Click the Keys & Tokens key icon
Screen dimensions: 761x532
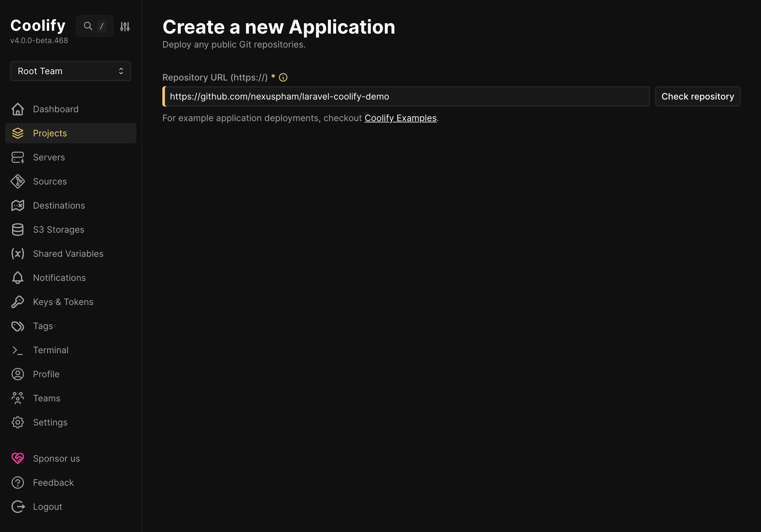[18, 302]
